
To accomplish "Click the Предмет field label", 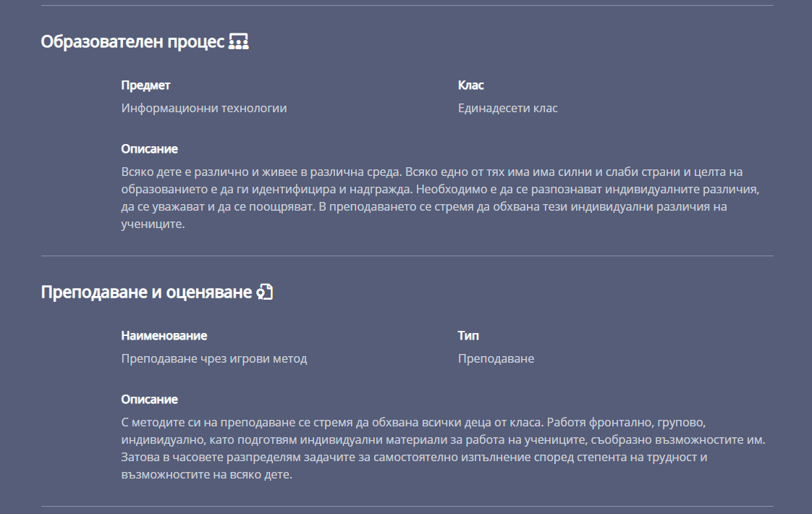I will [145, 85].
